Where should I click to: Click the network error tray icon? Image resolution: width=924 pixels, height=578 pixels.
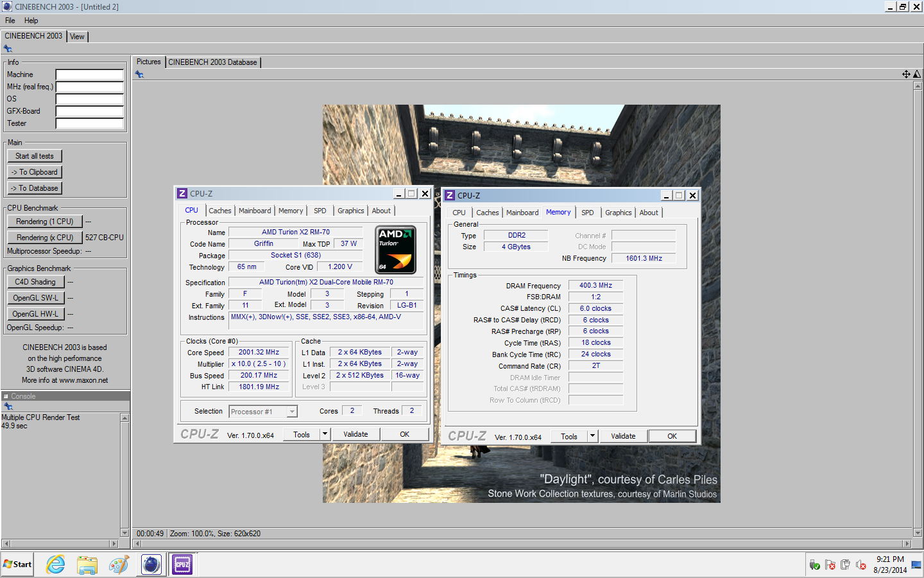coord(830,565)
